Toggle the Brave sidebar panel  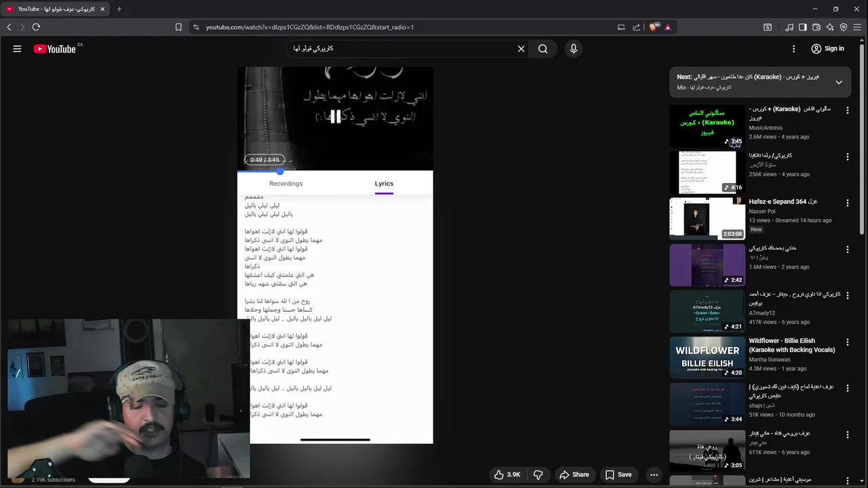pyautogui.click(x=803, y=27)
